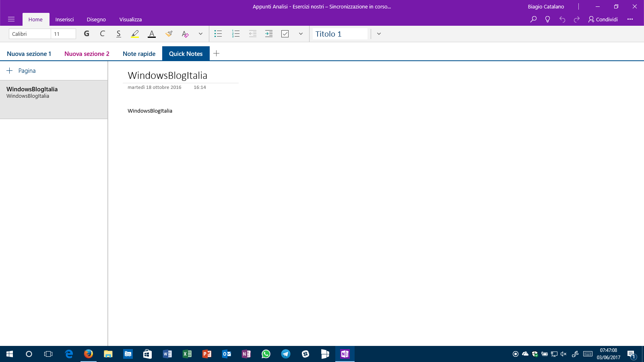This screenshot has width=644, height=362.
Task: Toggle bold formatting with G button
Action: 87,34
